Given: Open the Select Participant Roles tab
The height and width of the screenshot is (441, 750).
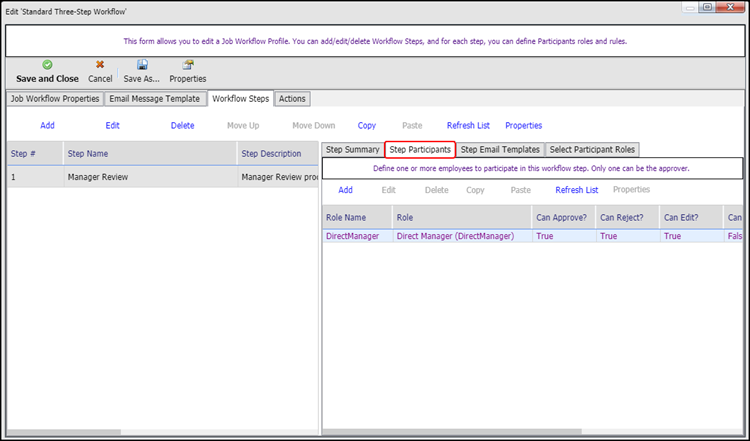Looking at the screenshot, I should click(592, 150).
